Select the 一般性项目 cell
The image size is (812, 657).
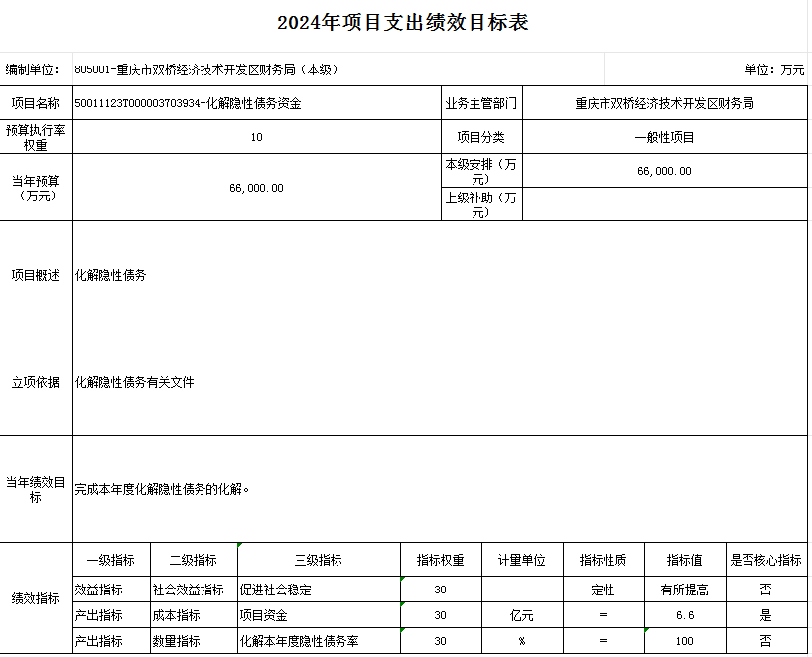[665, 137]
